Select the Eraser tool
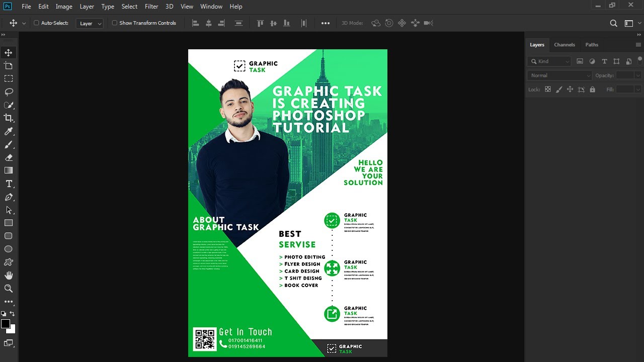 [x=9, y=157]
